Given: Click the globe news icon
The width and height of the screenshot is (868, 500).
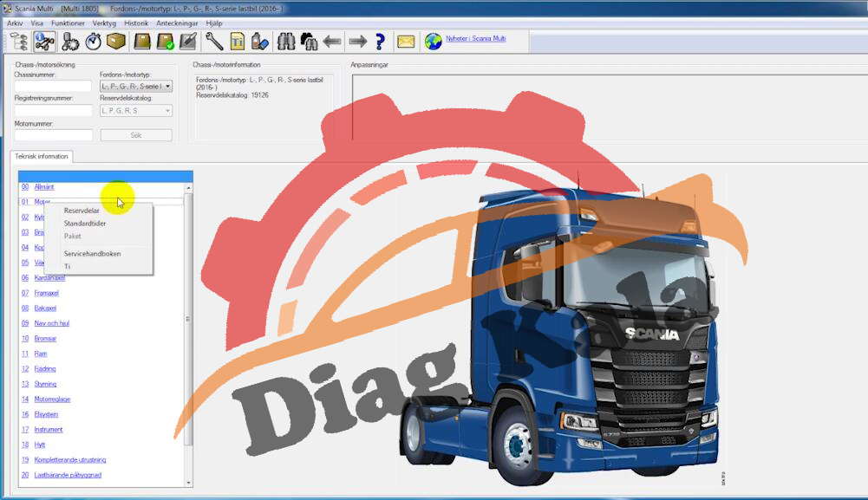Looking at the screenshot, I should 433,42.
